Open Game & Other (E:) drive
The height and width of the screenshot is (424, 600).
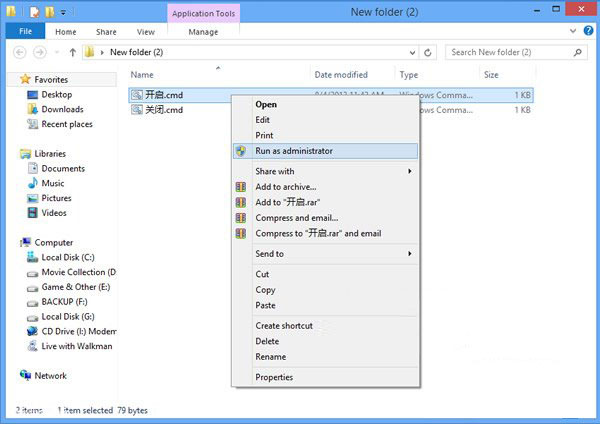[76, 287]
